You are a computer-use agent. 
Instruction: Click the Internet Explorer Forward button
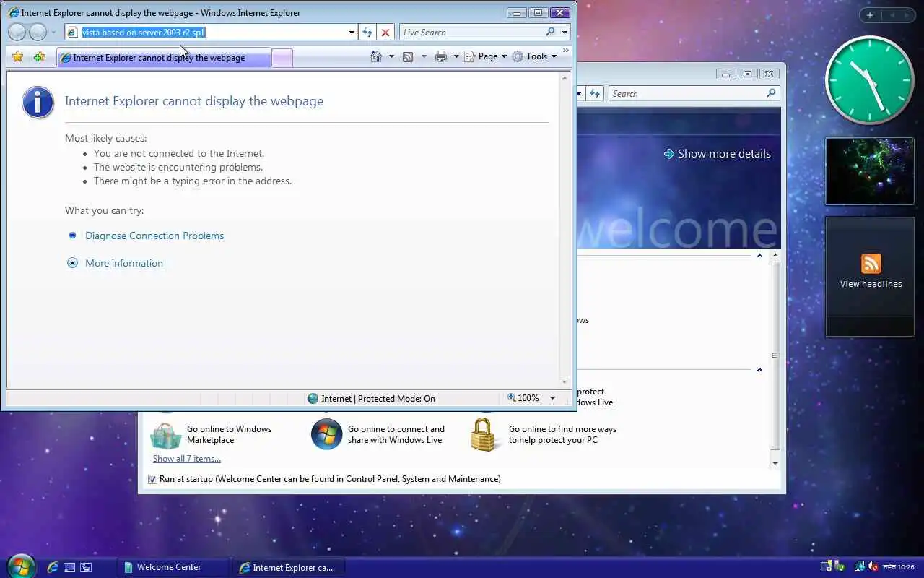coord(38,32)
